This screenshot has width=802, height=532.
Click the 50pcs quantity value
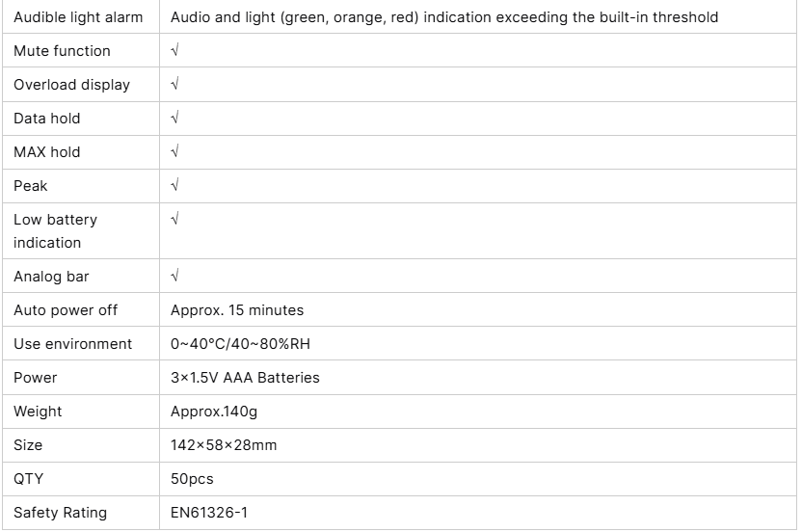(192, 479)
